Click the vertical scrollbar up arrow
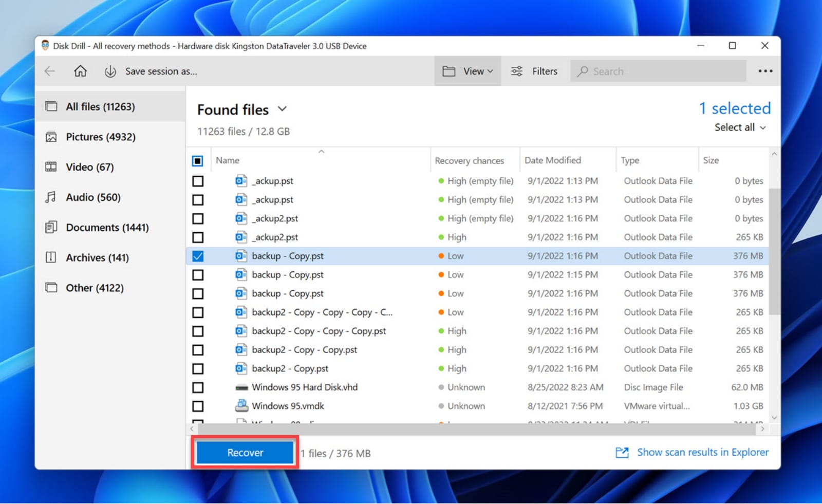Viewport: 822px width, 504px height. tap(774, 154)
